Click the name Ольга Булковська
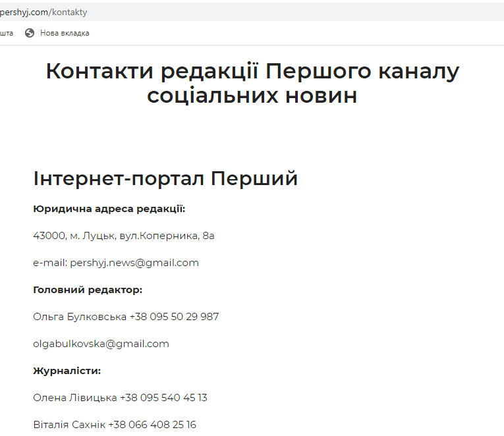This screenshot has width=504, height=436. (x=80, y=317)
